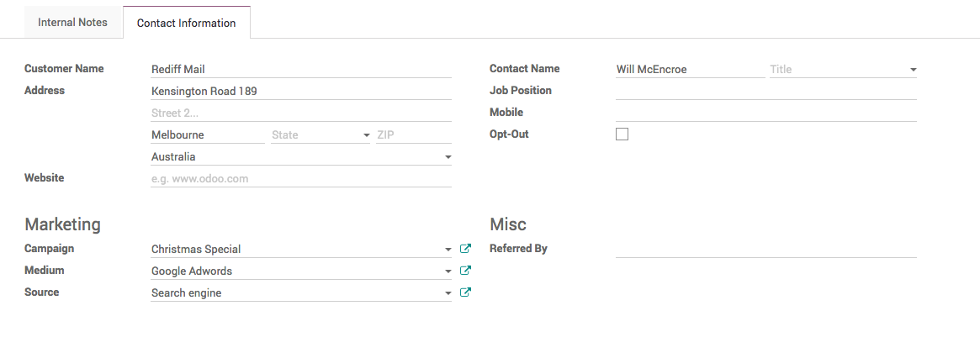Viewport: 980px width, 353px height.
Task: Click the Kensington Road address field
Action: click(x=300, y=91)
